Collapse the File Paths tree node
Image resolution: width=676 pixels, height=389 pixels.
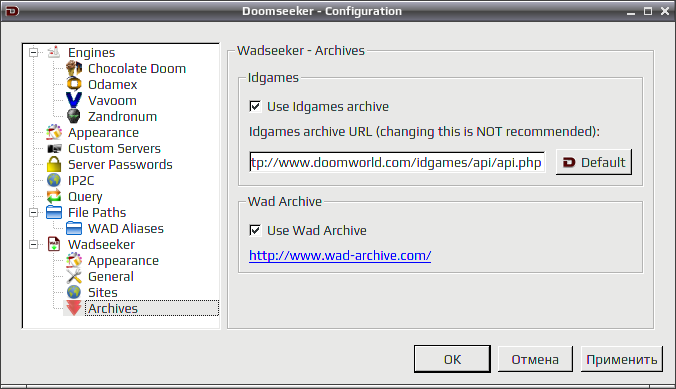point(34,212)
